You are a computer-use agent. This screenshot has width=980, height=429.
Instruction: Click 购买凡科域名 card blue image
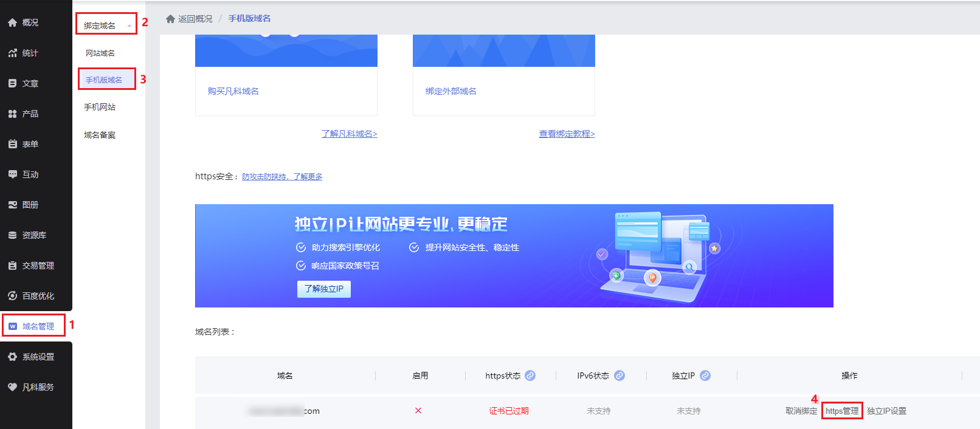coord(286,50)
